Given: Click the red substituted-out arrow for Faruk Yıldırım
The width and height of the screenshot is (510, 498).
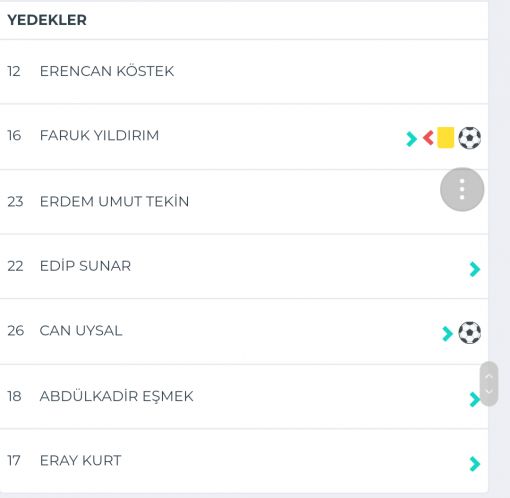Looking at the screenshot, I should (x=428, y=138).
